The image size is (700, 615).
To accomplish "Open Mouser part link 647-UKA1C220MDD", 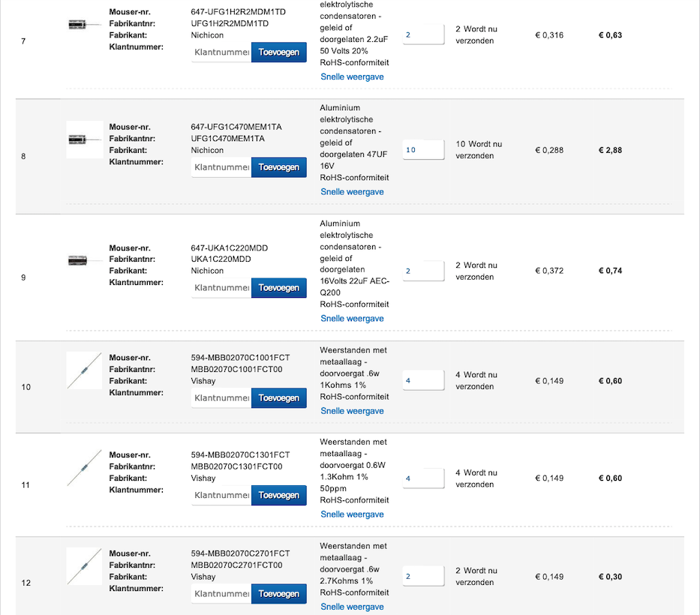I will (x=230, y=248).
